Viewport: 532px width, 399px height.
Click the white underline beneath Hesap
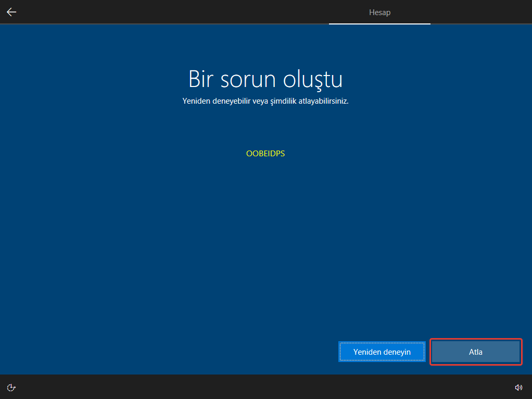tap(379, 24)
